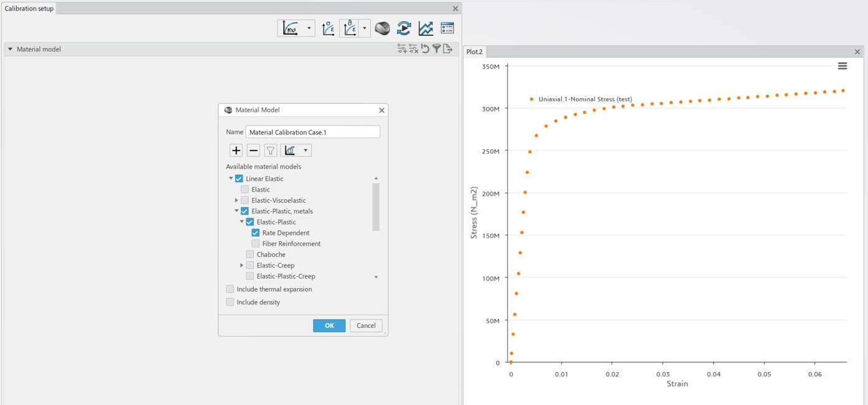Click the model list scrollbar thumb
Image resolution: width=868 pixels, height=405 pixels.
376,207
